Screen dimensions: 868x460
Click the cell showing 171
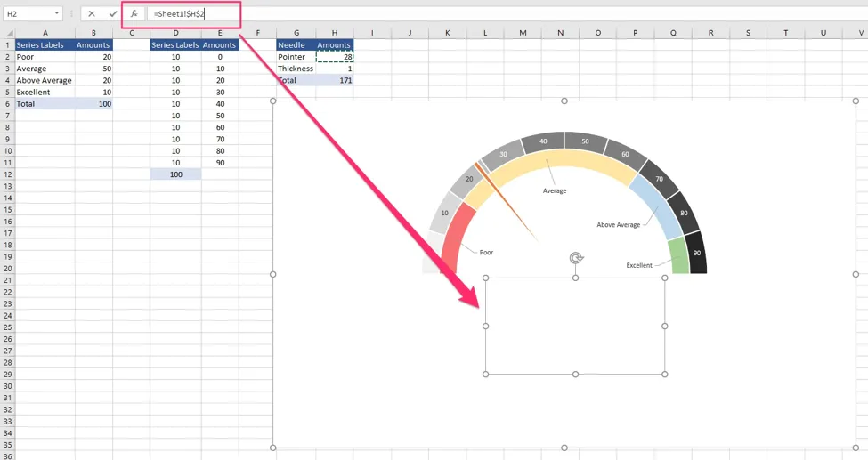335,80
